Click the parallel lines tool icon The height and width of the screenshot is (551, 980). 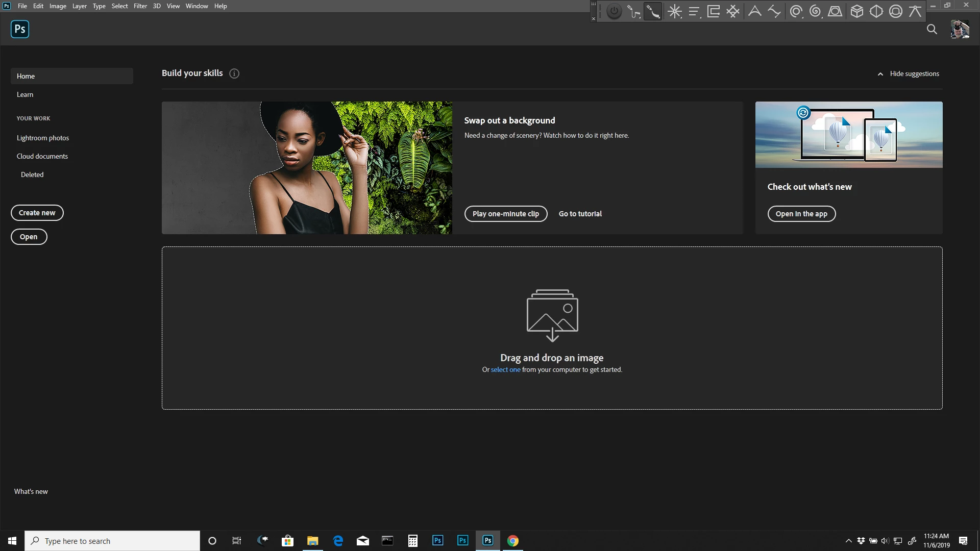[x=694, y=11]
